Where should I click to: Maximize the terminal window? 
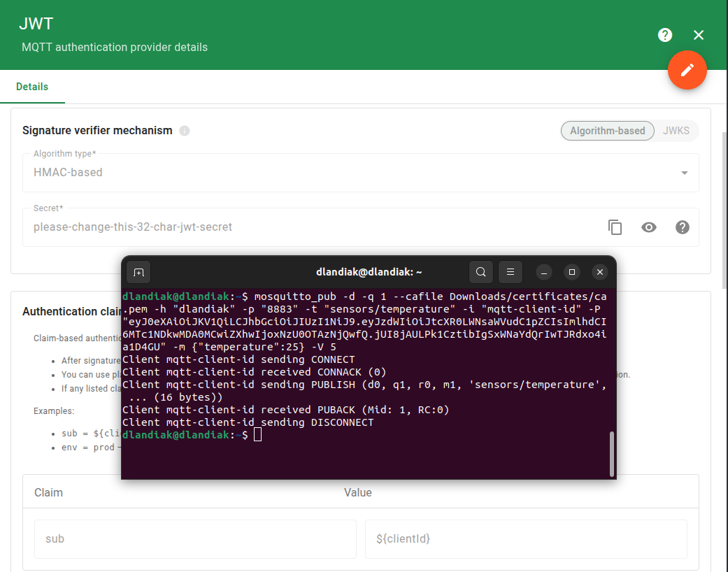pos(572,272)
